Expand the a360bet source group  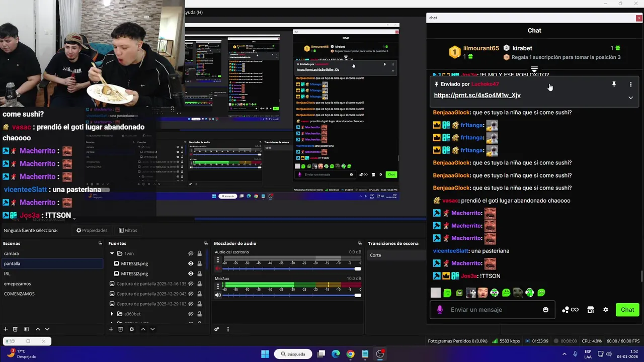pyautogui.click(x=112, y=314)
